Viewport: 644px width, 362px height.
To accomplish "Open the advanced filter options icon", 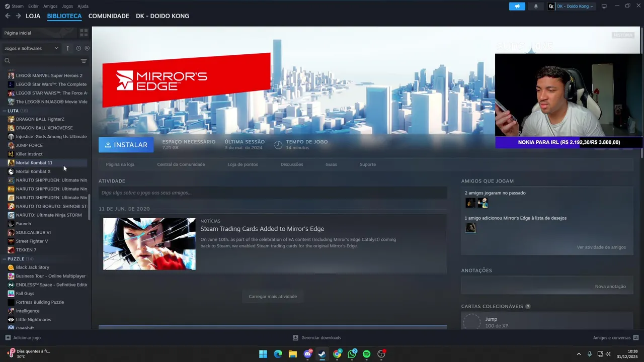I will click(84, 61).
